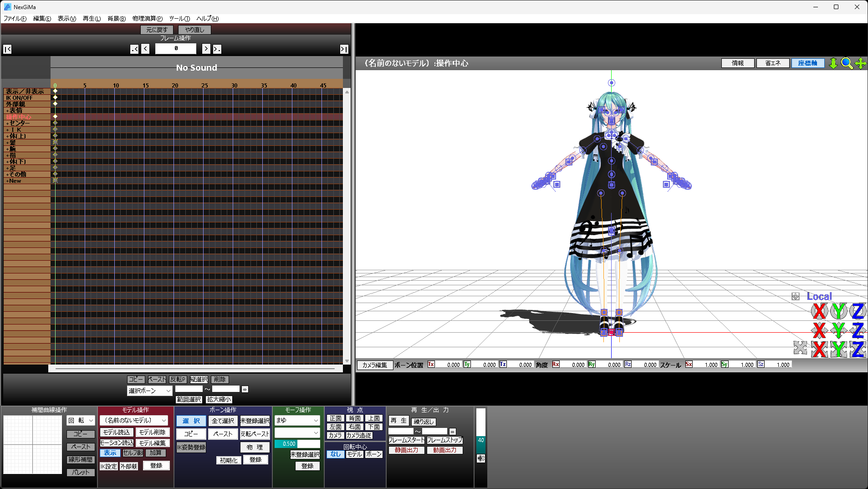This screenshot has height=489, width=868.
Task: Click the infinity button below コピー in timeline
Action: click(245, 389)
